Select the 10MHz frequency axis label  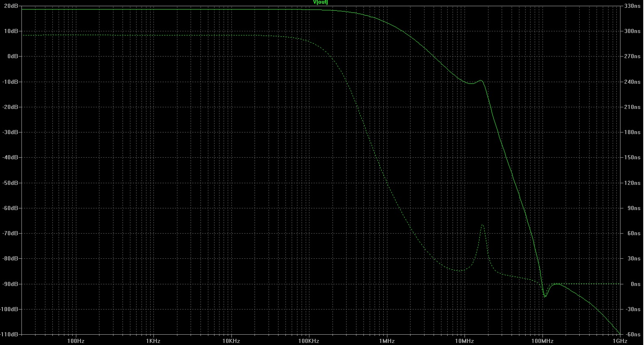coord(465,341)
